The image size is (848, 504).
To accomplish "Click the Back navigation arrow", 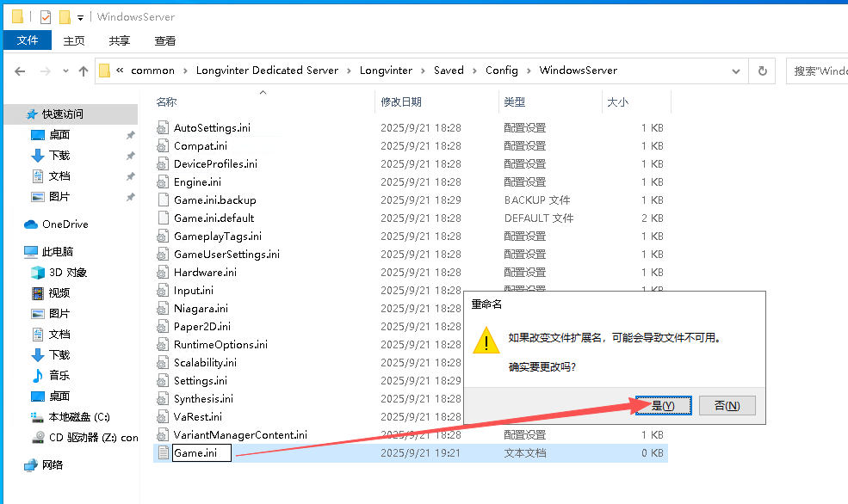I will coord(20,71).
